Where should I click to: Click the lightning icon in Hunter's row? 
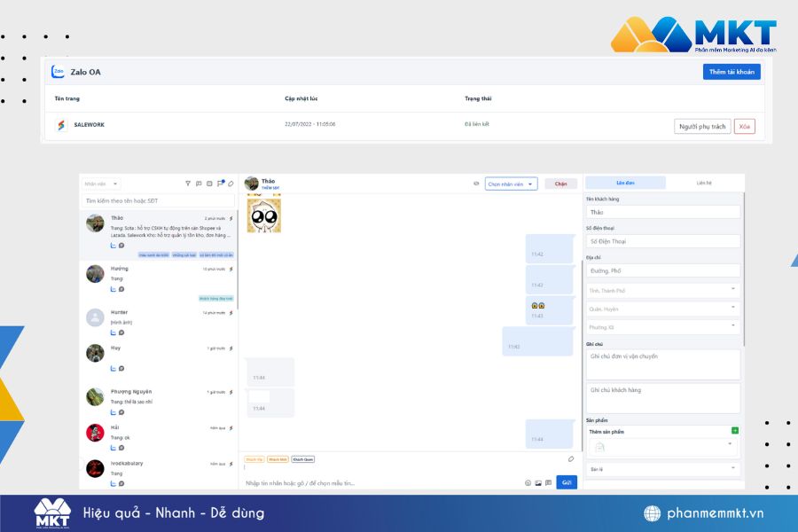point(231,313)
